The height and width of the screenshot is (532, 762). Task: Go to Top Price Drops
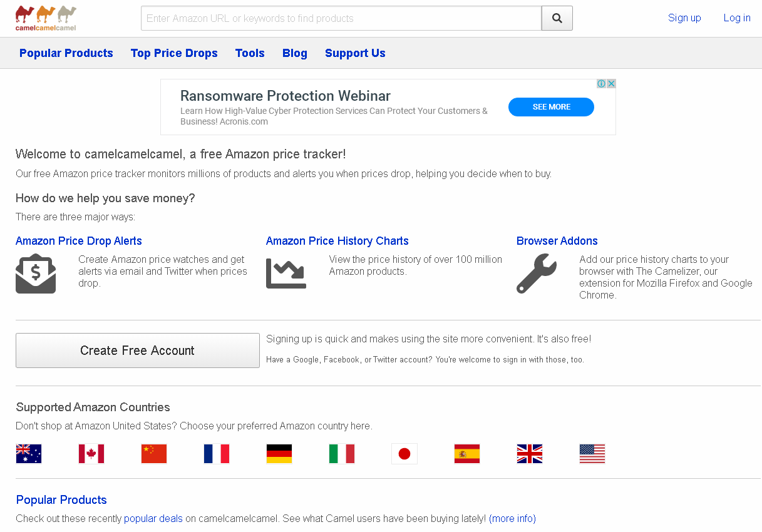pyautogui.click(x=174, y=53)
